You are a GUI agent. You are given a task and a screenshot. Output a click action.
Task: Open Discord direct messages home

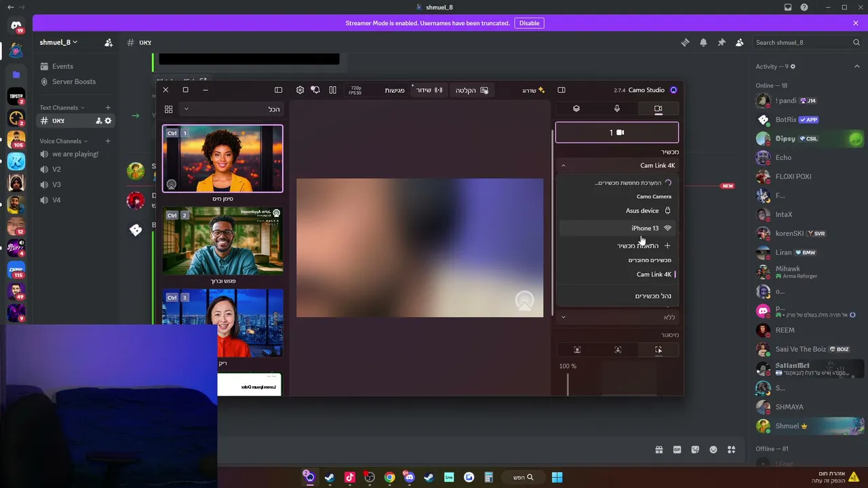(x=16, y=27)
